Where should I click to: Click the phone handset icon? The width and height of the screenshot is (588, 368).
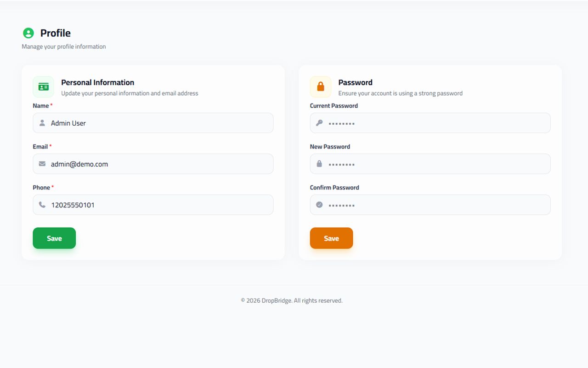(42, 205)
